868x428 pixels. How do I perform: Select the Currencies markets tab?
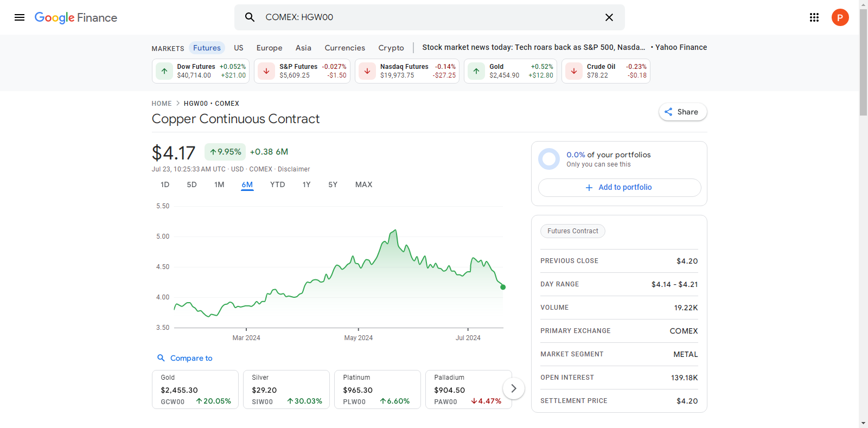point(345,48)
